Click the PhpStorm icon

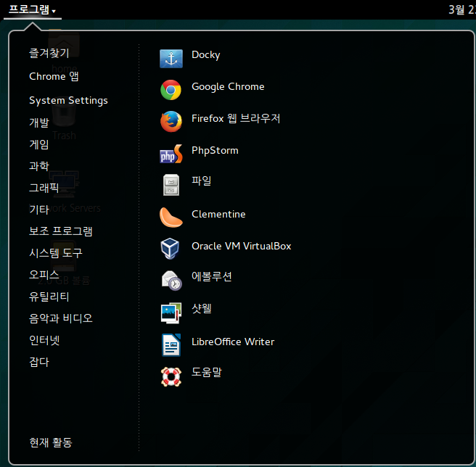[171, 154]
